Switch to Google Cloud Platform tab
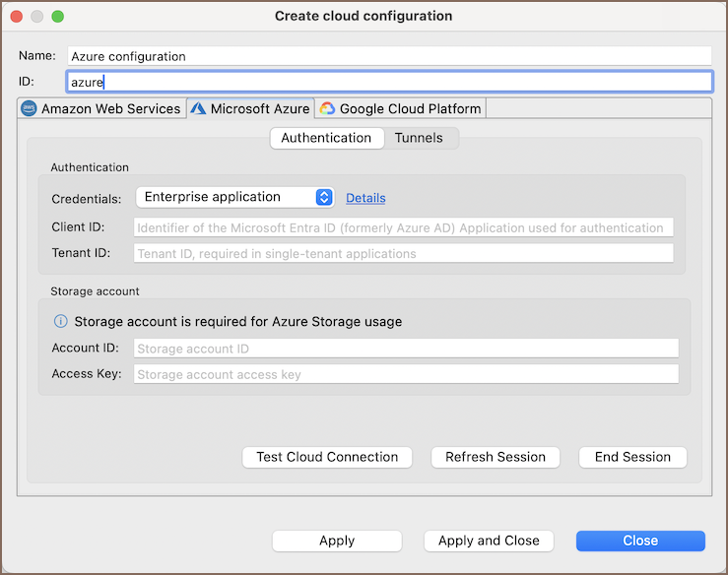 [400, 109]
